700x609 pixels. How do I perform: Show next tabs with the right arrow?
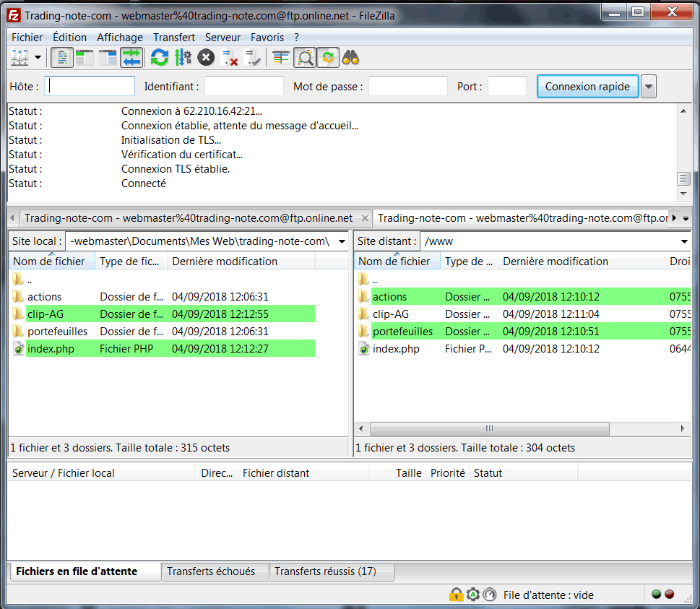pos(675,218)
